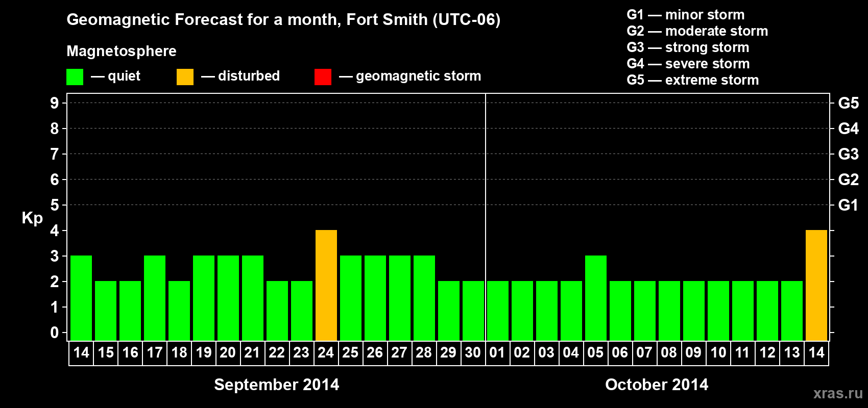Click the 'G3 — strong storm' legend line
Screen dimensions: 868x408
pyautogui.click(x=688, y=47)
